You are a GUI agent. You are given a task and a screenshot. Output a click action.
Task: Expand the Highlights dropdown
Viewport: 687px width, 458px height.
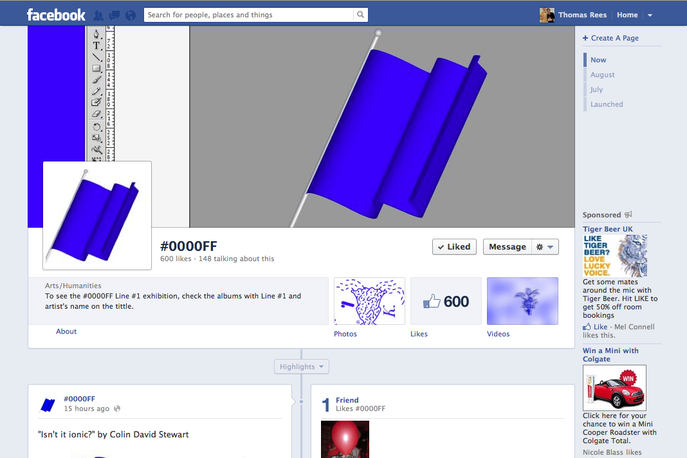tap(301, 367)
